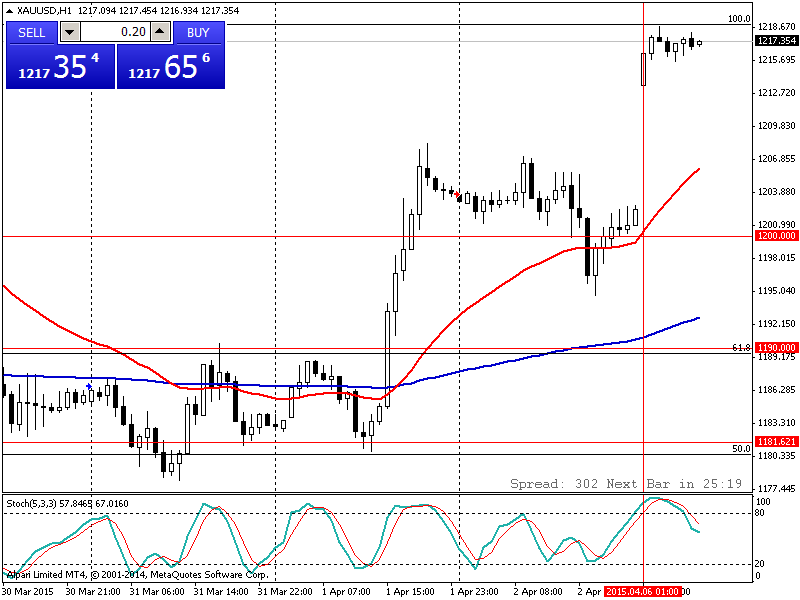Screen dimensions: 800x600
Task: Click the buy price 1217 65 tile
Action: tap(170, 67)
